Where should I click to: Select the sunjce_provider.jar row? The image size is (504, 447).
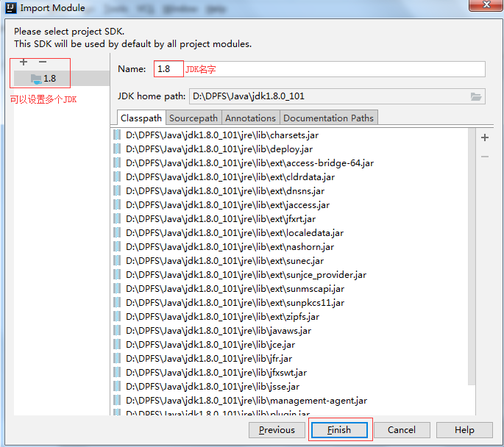coord(289,275)
